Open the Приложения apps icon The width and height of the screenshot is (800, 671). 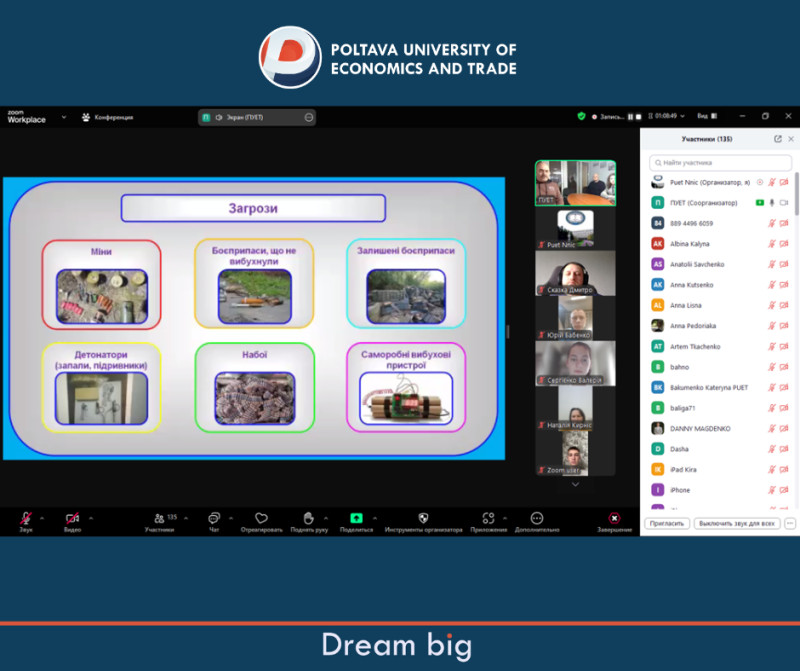pyautogui.click(x=488, y=518)
